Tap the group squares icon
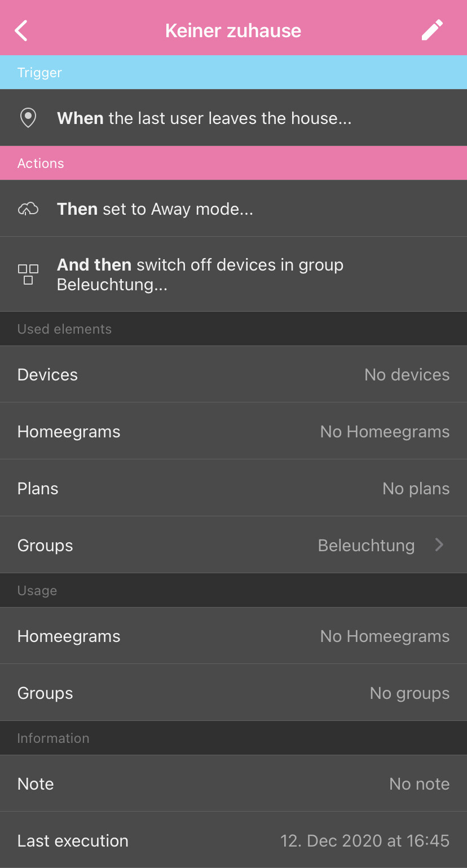This screenshot has height=868, width=467. pyautogui.click(x=28, y=274)
